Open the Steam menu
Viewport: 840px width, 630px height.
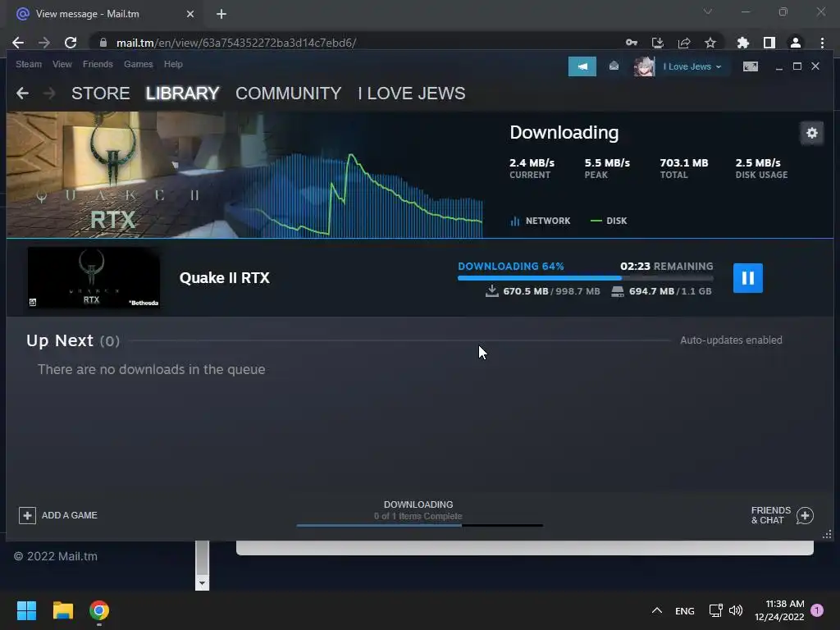(29, 64)
